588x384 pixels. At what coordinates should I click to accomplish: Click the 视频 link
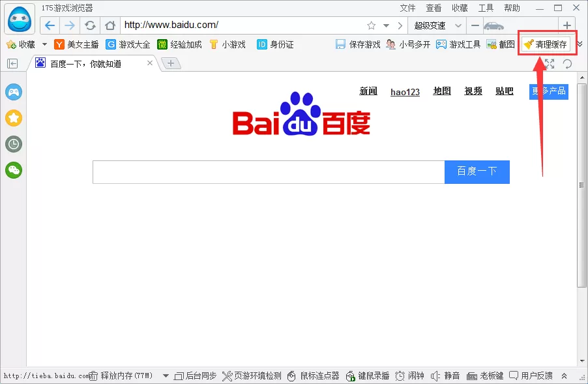tap(473, 91)
